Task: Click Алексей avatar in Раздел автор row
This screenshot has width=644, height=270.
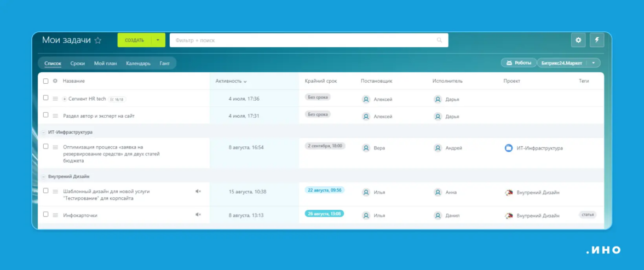Action: click(x=366, y=116)
